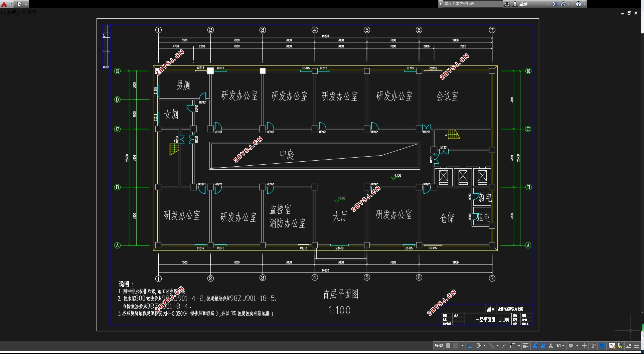The height and width of the screenshot is (354, 644).
Task: Click the keyword search input field
Action: pyautogui.click(x=472, y=4)
